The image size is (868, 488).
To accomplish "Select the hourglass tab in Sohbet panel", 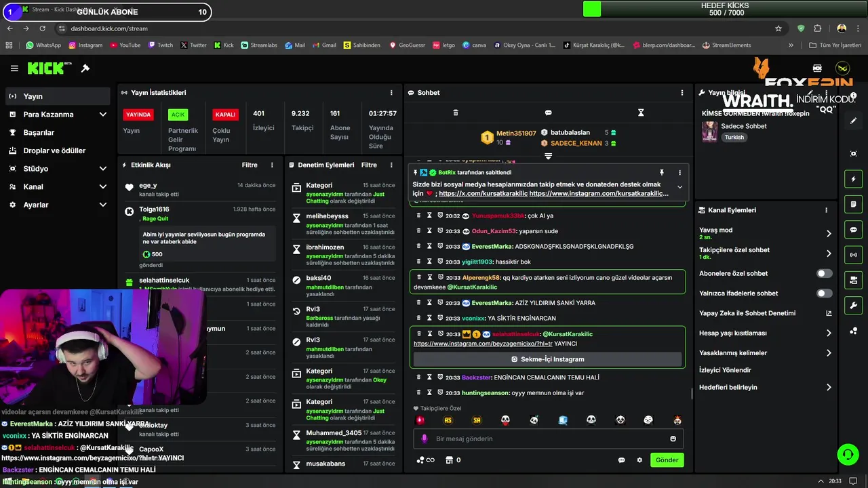I will pyautogui.click(x=641, y=113).
